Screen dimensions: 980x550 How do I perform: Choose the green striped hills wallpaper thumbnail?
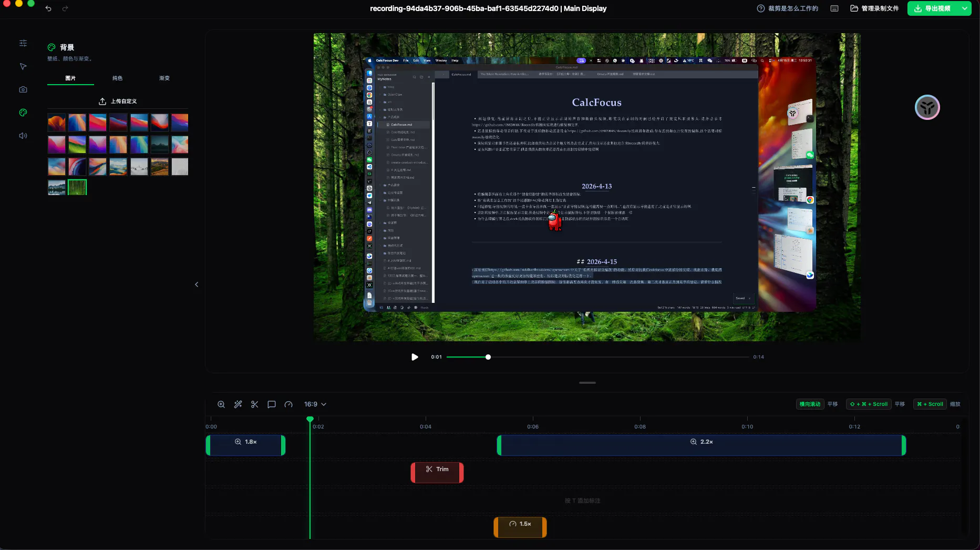click(77, 145)
